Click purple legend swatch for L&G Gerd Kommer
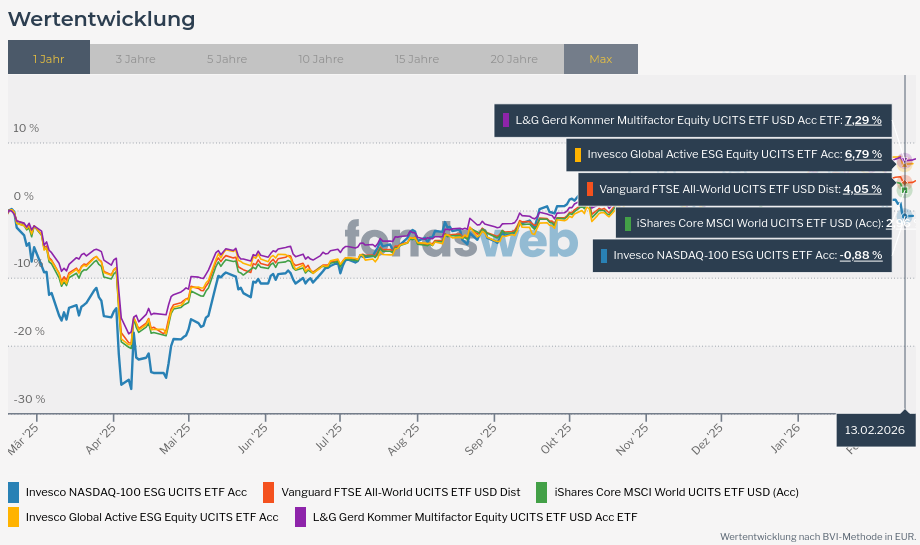Viewport: 920px width, 545px height. coord(300,517)
